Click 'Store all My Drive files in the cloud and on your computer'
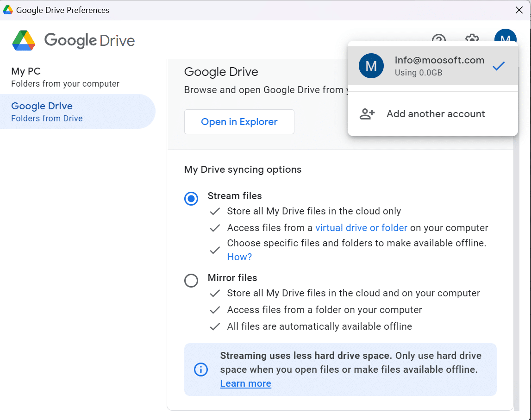 click(x=354, y=293)
